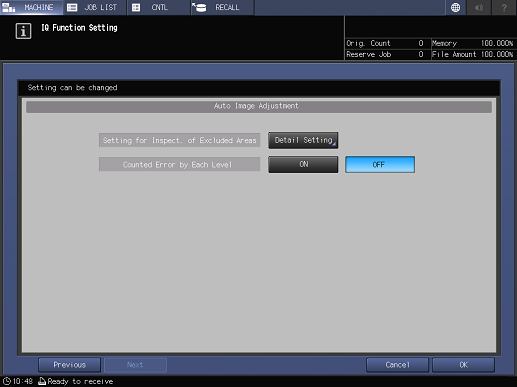517x387 pixels.
Task: Click the information icon beside IQ Function Setting
Action: pos(23,31)
